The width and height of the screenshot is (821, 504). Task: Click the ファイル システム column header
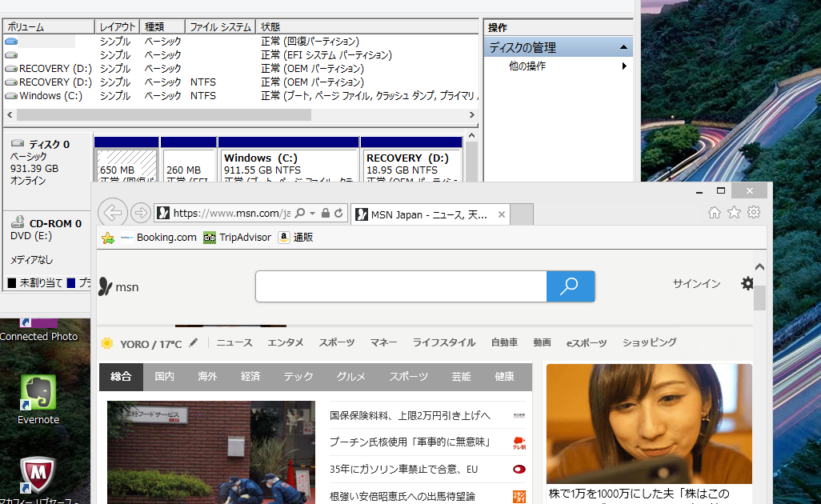[220, 26]
